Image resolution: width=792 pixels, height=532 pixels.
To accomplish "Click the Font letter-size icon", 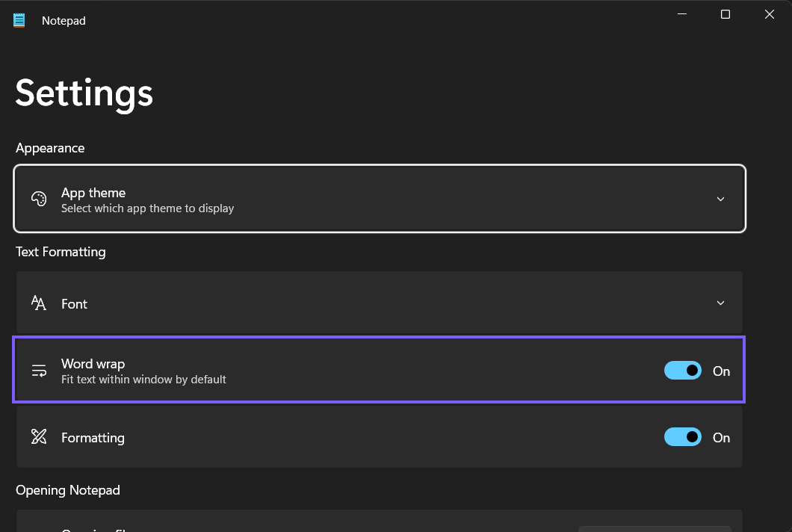I will pos(39,303).
